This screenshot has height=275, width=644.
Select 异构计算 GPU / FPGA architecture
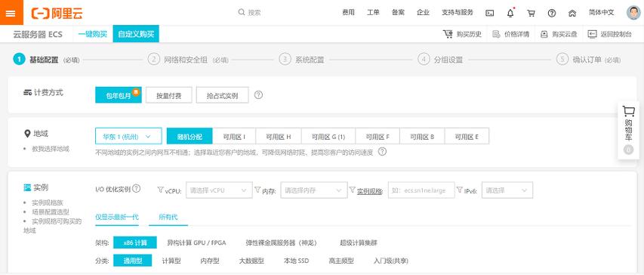tap(196, 243)
